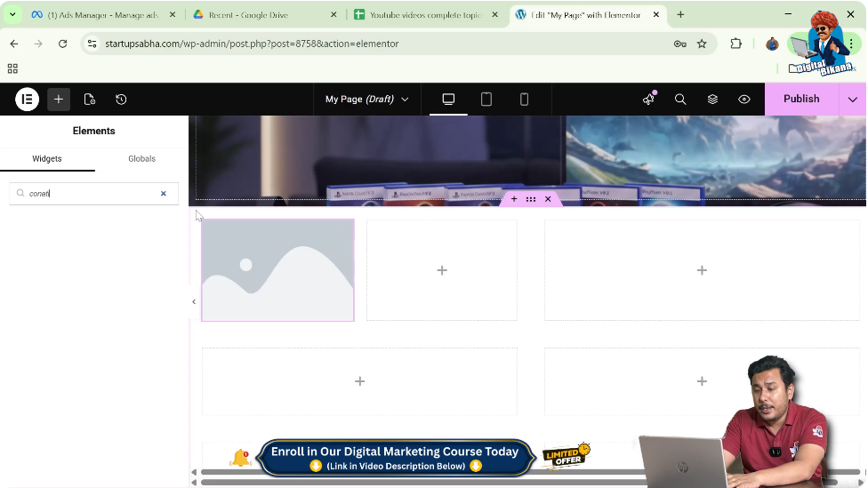Switch to mobile view mode
Viewport: 868px width, 488px height.
click(524, 100)
